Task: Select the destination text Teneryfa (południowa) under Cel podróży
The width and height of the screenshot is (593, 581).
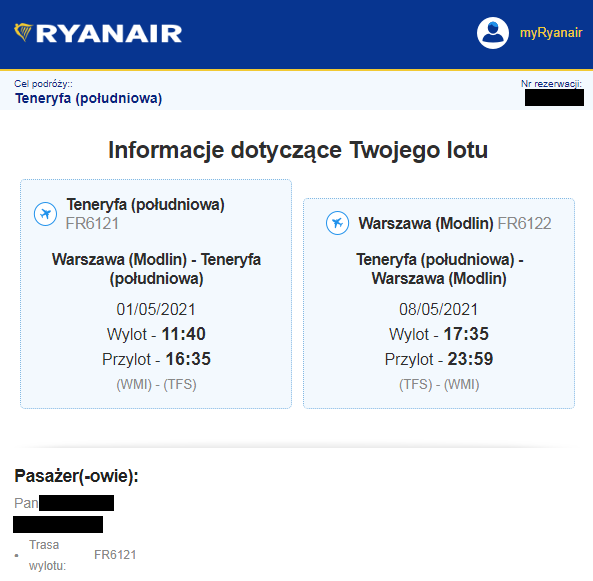Action: point(88,98)
